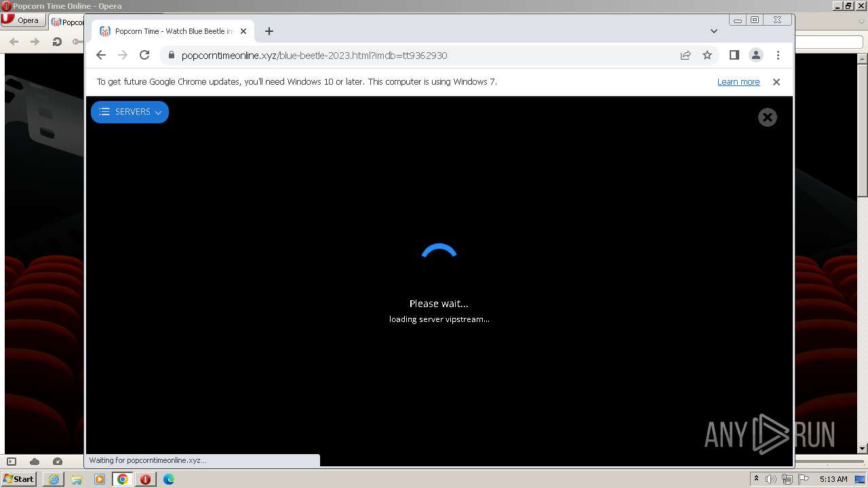Open a new Chrome tab
The height and width of the screenshot is (488, 868).
point(269,31)
